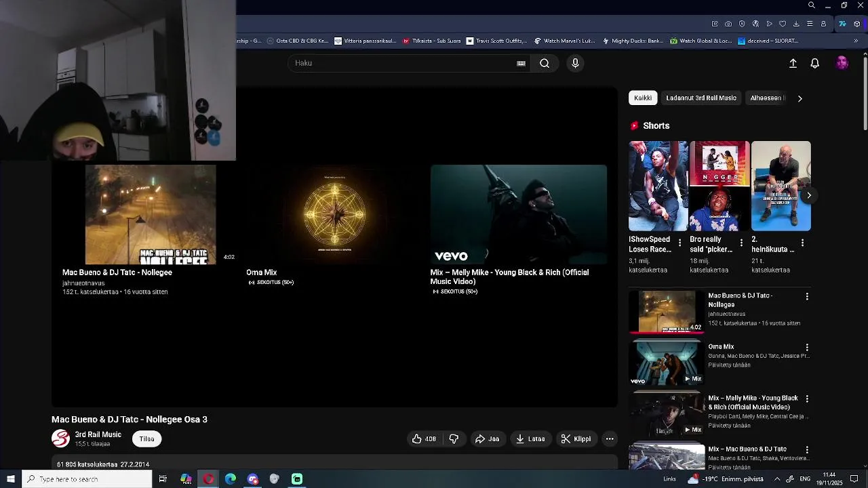868x488 pixels.
Task: Open options for 2. heinäkuuta short
Action: click(802, 243)
